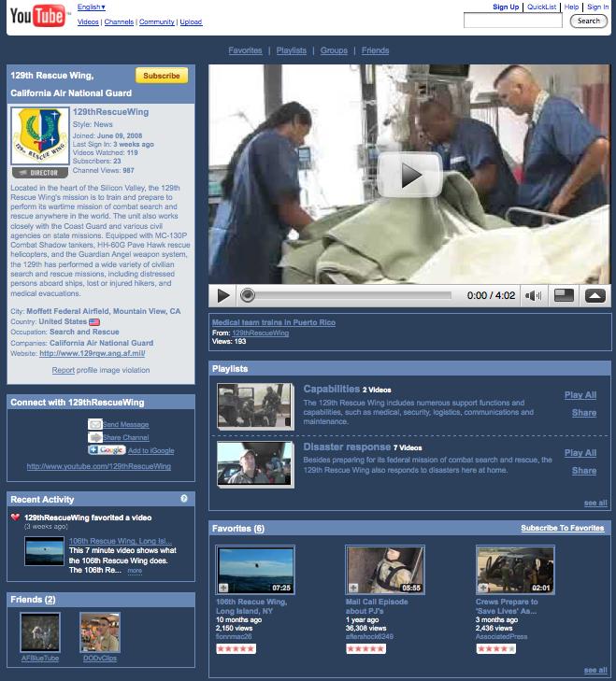616x681 pixels.
Task: Open the Playlists tab link
Action: pos(291,50)
